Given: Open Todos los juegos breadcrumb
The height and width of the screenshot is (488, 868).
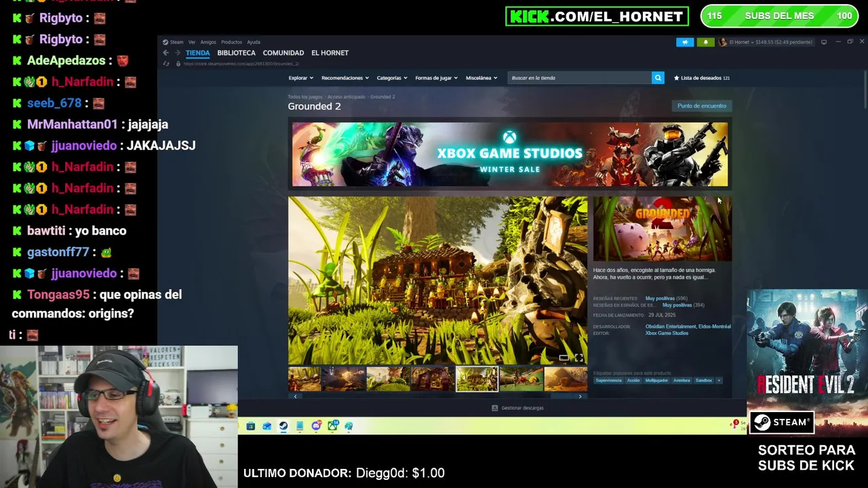Looking at the screenshot, I should click(x=305, y=97).
